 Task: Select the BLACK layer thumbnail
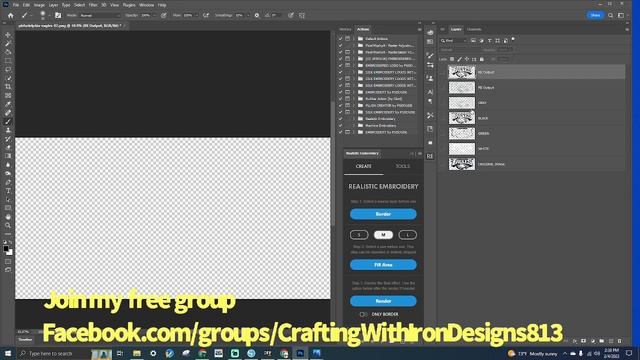pos(462,118)
